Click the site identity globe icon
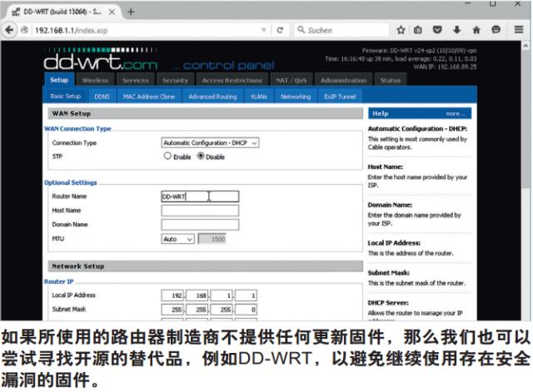The height and width of the screenshot is (392, 533). point(24,30)
